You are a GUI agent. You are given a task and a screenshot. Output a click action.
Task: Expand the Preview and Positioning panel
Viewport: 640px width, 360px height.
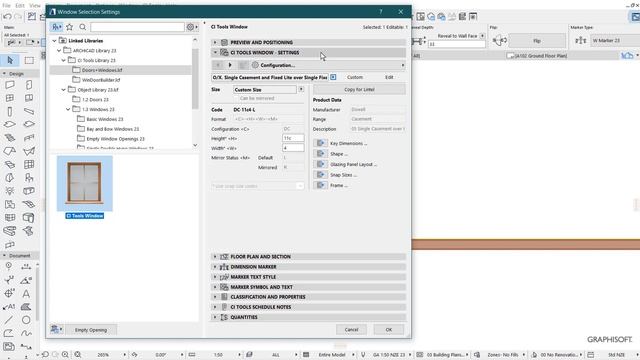[215, 42]
